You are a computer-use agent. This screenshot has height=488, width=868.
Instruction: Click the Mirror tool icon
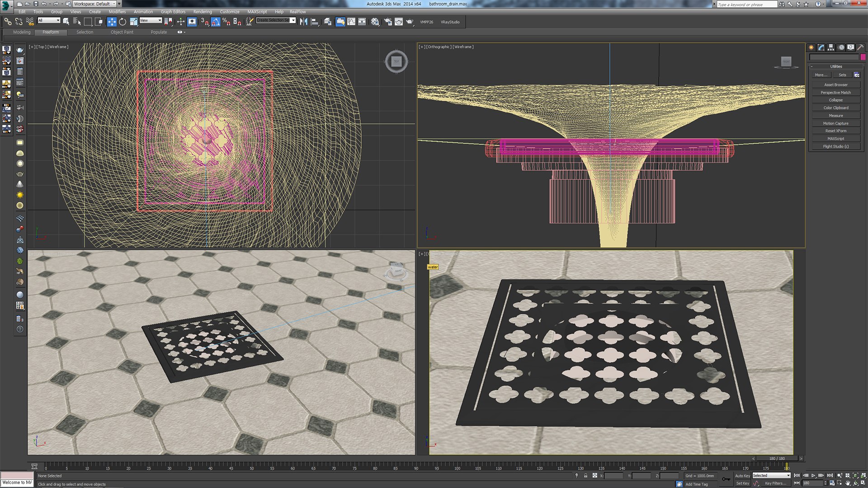coord(303,22)
